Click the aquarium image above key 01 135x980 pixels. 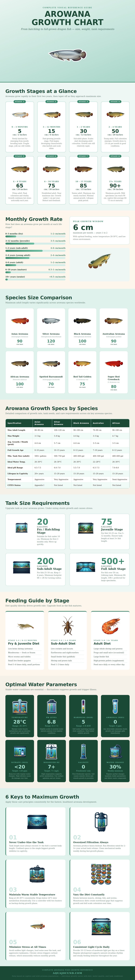(37, 822)
